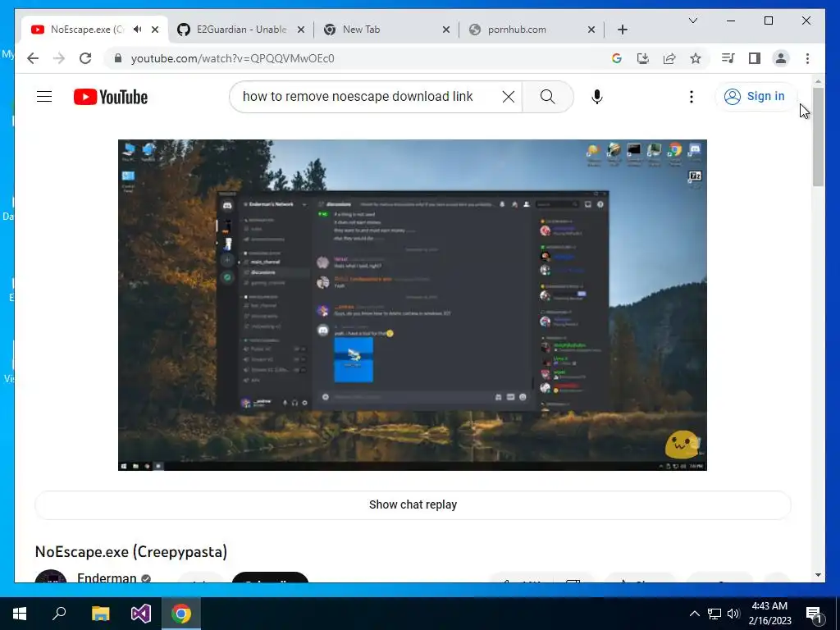Open the YouTube hamburger guide menu

coord(44,97)
